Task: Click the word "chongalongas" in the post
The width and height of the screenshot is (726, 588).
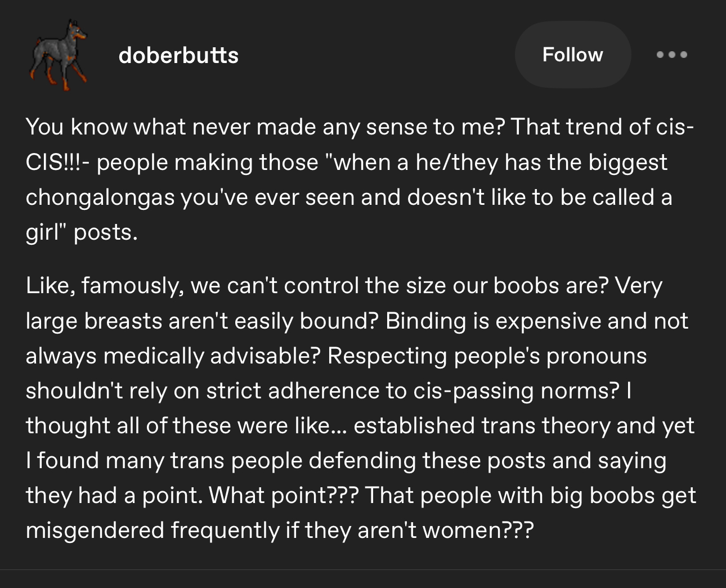Action: coord(100,198)
